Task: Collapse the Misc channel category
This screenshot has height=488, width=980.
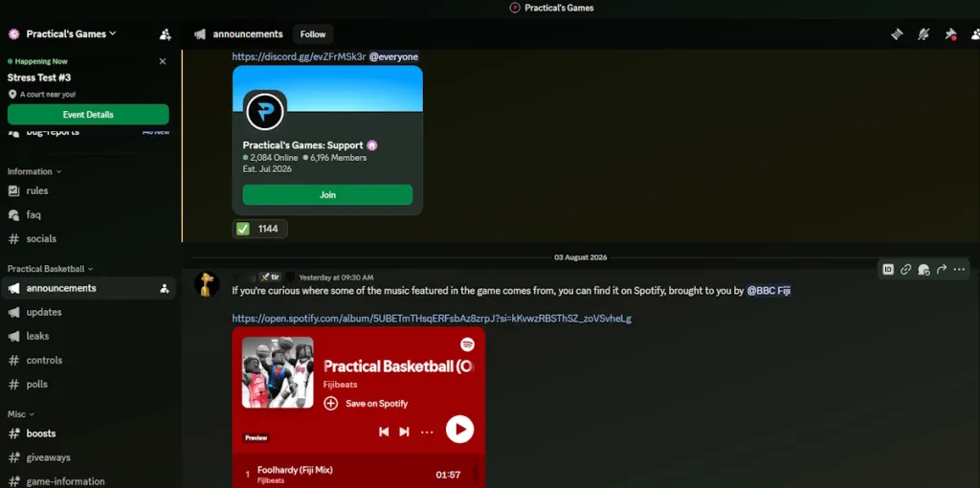Action: click(21, 413)
